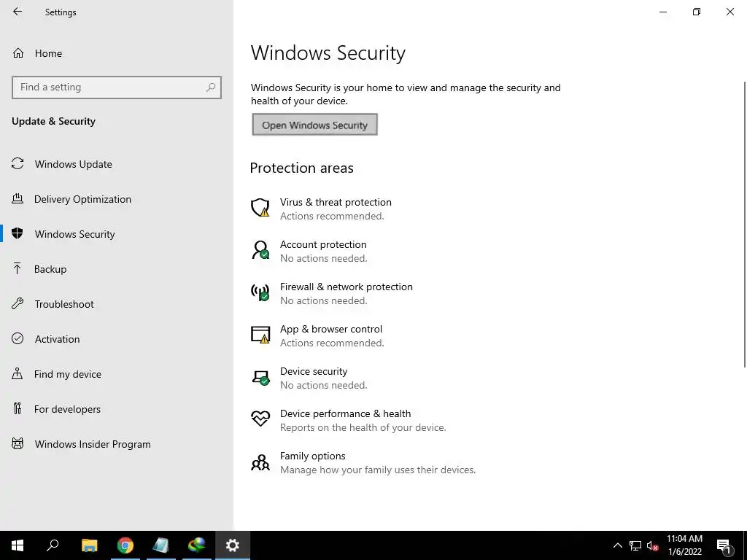This screenshot has height=560, width=747.
Task: Open taskbar search magnifier
Action: pos(53,545)
